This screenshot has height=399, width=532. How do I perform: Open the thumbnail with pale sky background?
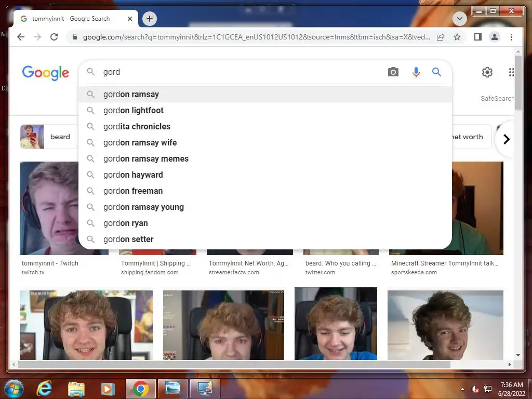[x=445, y=325]
